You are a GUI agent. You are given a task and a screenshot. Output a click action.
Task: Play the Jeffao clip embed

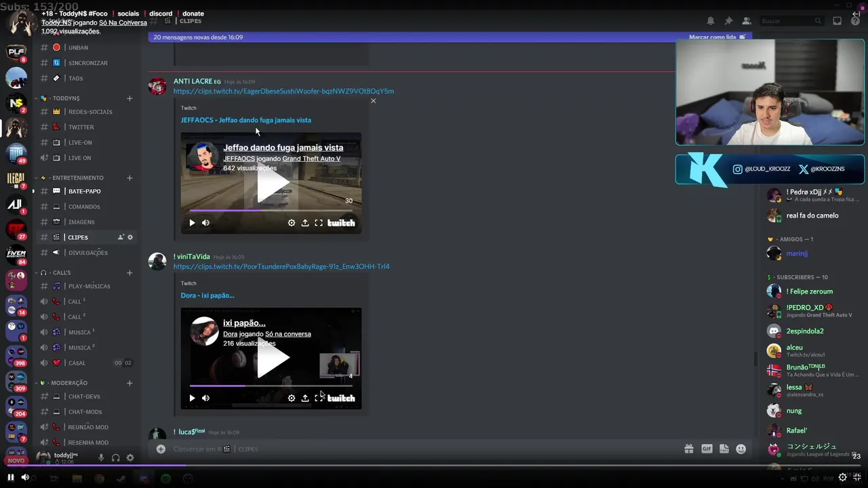tap(192, 223)
